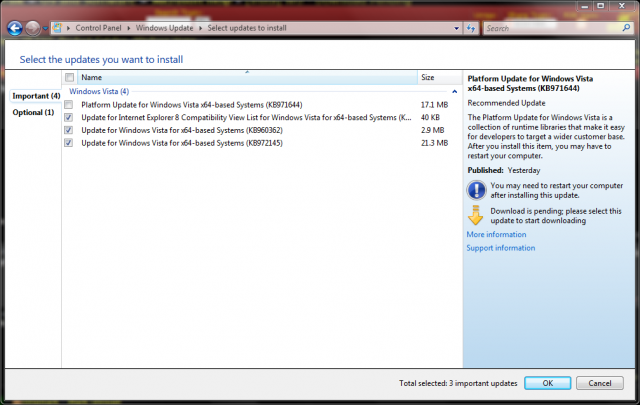
Task: Click the Control Panel icon in address bar
Action: [x=57, y=28]
